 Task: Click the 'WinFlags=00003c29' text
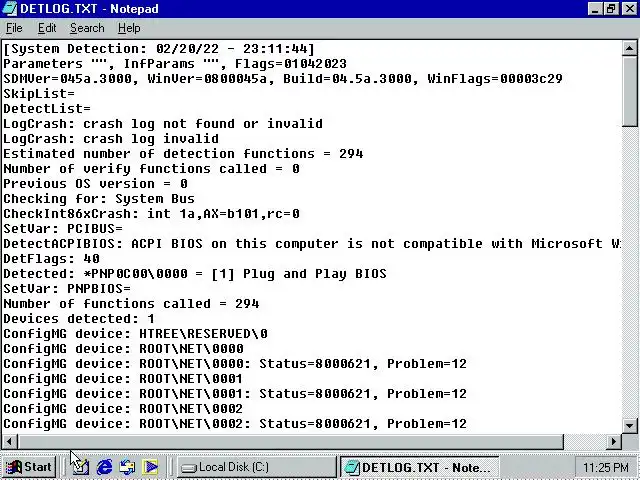pyautogui.click(x=495, y=78)
